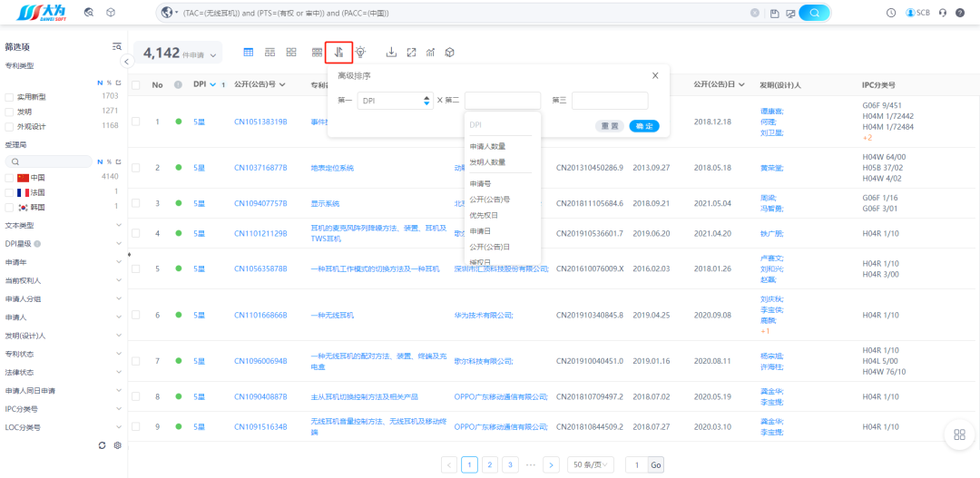
Task: Open the column settings grid icon
Action: click(317, 53)
